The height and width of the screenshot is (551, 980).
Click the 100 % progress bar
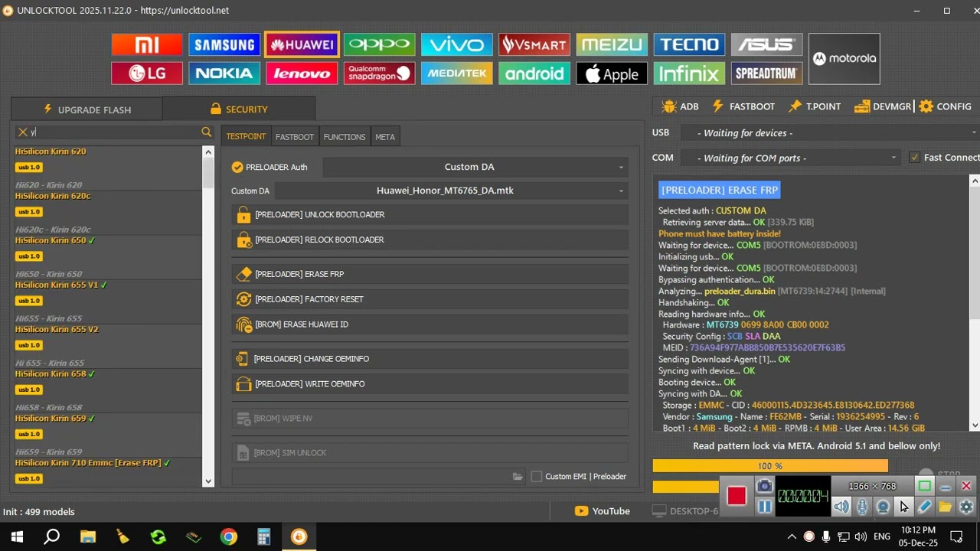pos(770,465)
